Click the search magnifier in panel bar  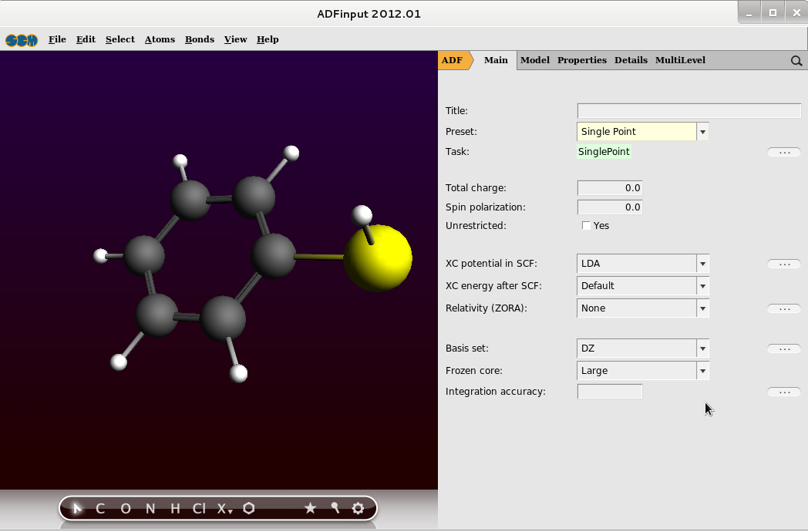(x=796, y=61)
